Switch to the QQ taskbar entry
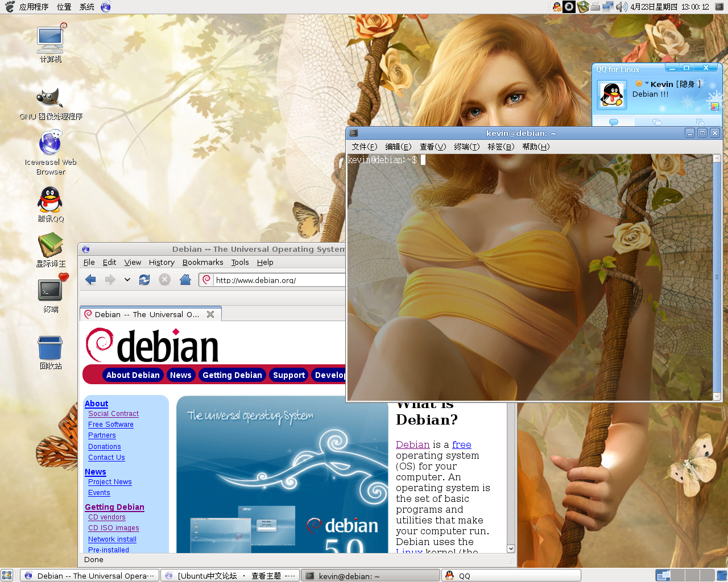Viewport: 728px width, 582px height. pyautogui.click(x=511, y=576)
